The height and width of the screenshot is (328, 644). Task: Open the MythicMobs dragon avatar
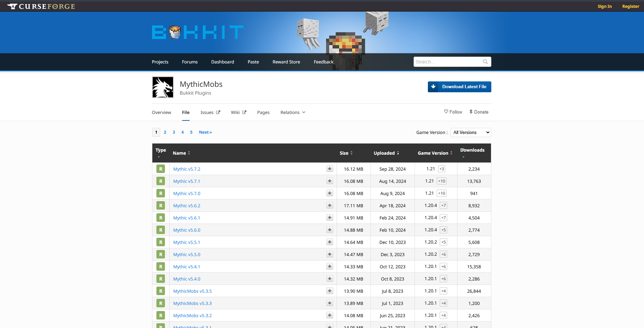[163, 87]
